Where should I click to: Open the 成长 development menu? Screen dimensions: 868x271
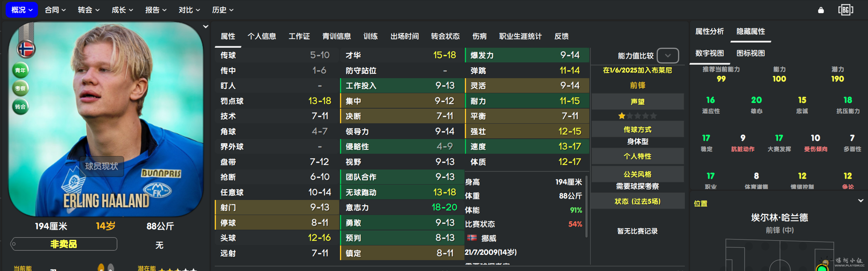(x=122, y=10)
